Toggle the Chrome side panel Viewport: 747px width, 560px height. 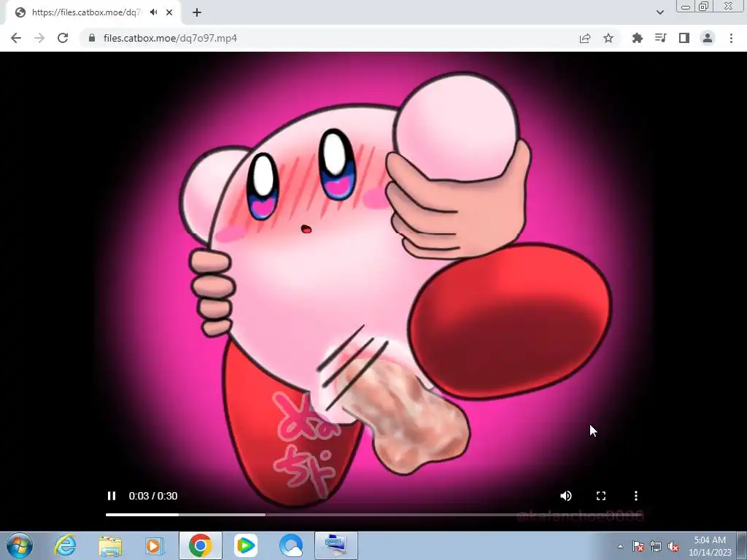[684, 38]
